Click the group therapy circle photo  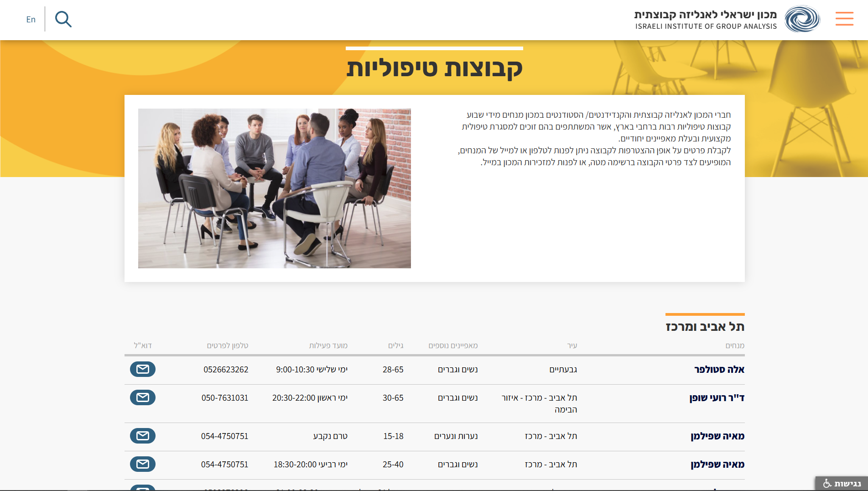coord(274,188)
